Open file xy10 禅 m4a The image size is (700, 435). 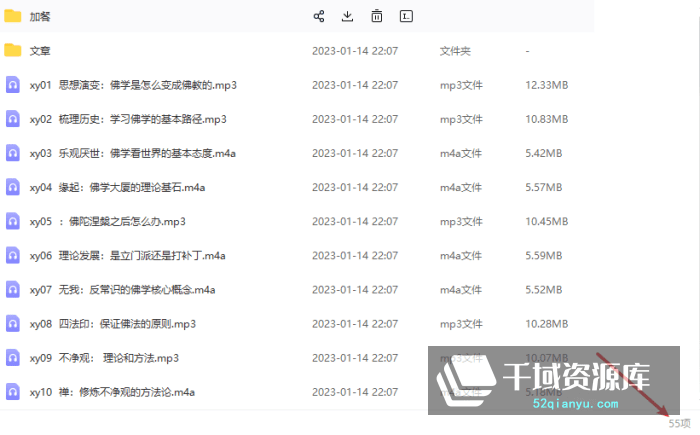coord(112,392)
